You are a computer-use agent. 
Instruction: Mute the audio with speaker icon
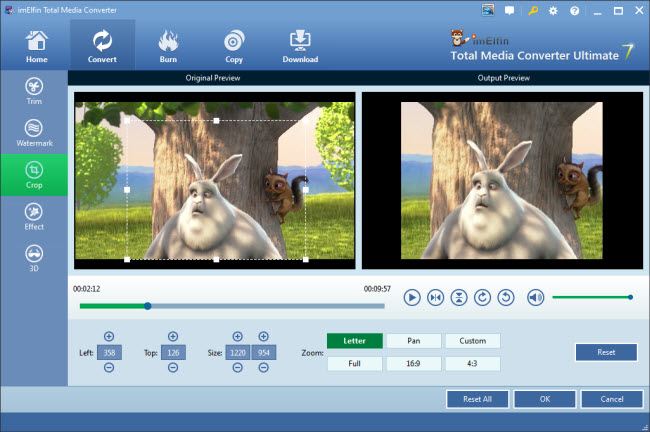coord(535,297)
